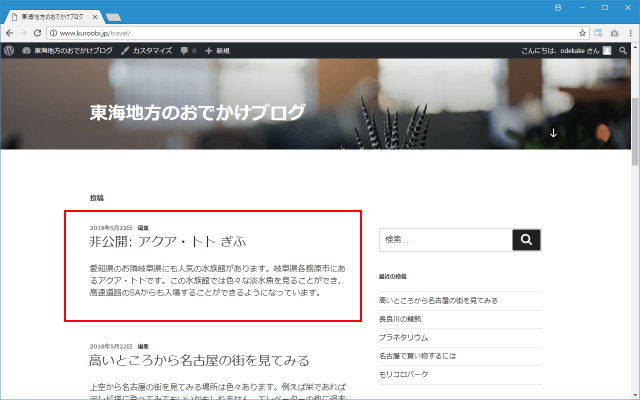Reload the page with refresh icon
This screenshot has height=400, width=640.
[x=37, y=33]
